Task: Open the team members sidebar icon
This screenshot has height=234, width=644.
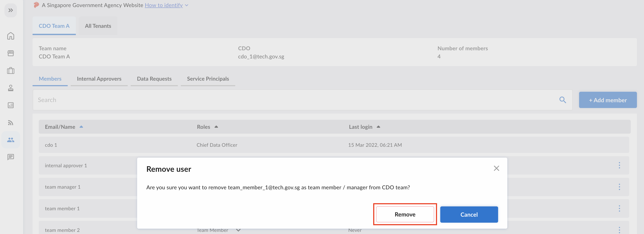Action: tap(10, 140)
